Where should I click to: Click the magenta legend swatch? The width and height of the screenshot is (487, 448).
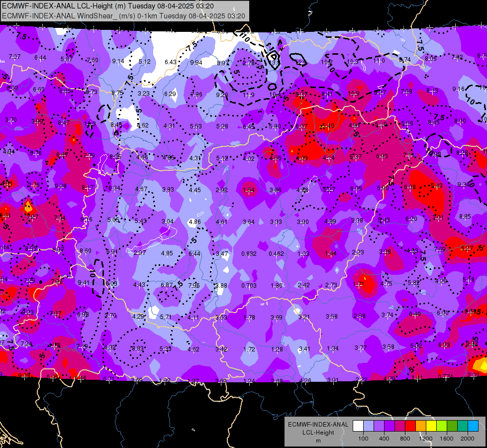click(400, 426)
